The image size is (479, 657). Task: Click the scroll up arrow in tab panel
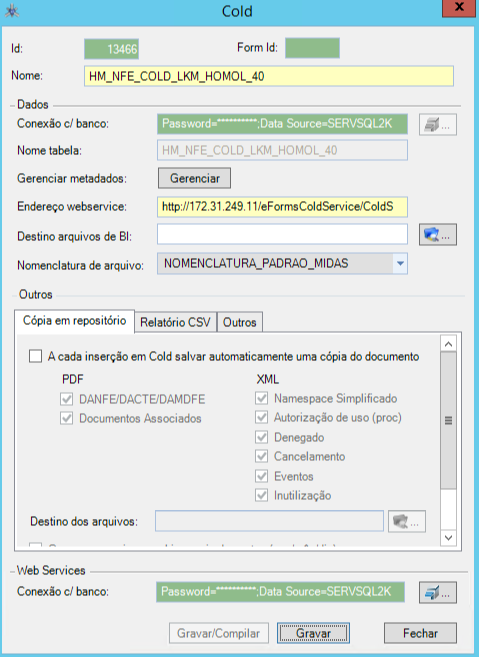point(448,344)
